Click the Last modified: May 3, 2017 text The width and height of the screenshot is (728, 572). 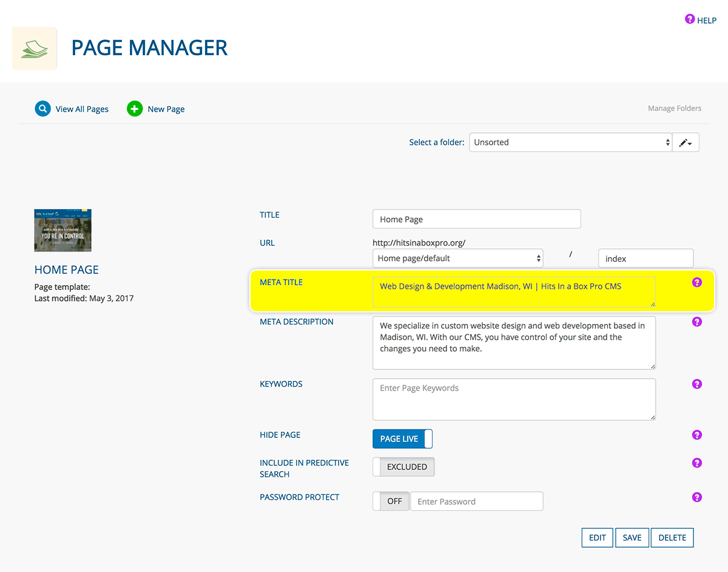84,298
